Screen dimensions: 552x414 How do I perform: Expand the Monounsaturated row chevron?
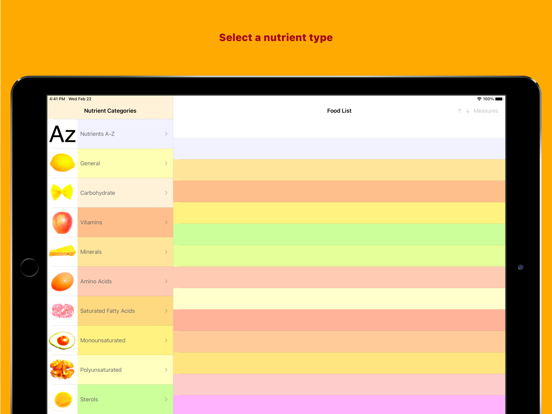166,340
